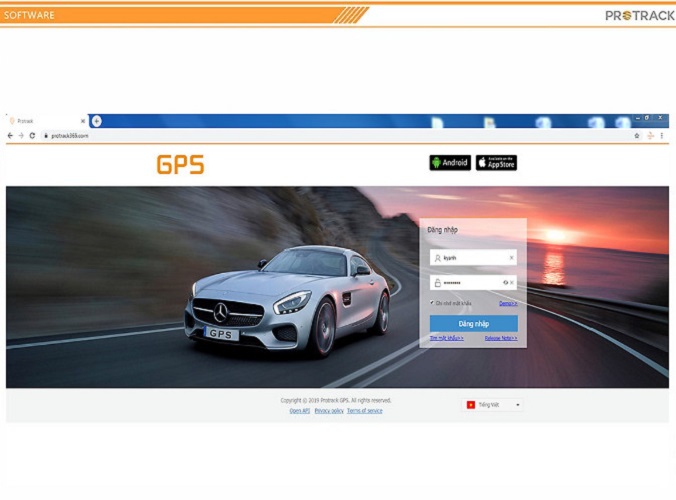Click the App Store download badge
The width and height of the screenshot is (676, 500).
point(496,163)
